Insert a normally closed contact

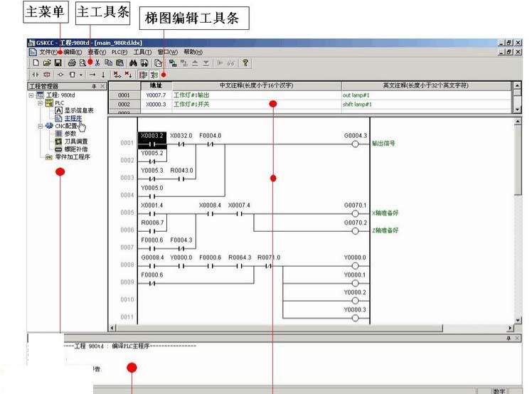pyautogui.click(x=47, y=75)
